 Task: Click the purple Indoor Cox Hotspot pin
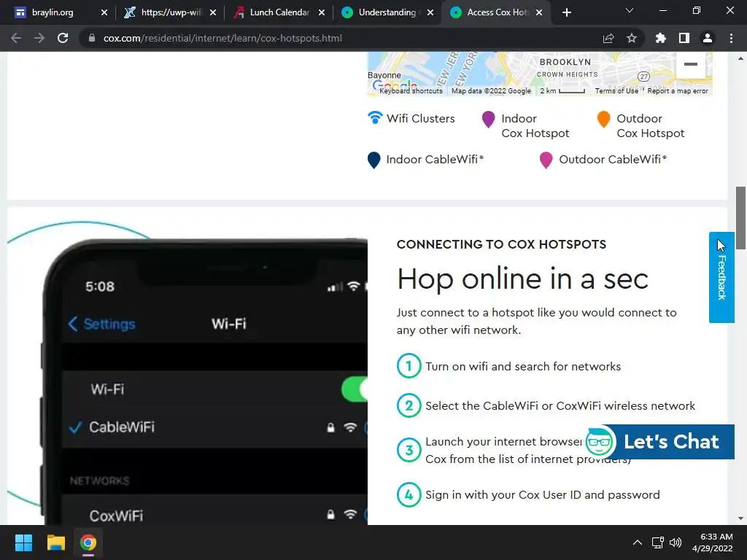[488, 120]
